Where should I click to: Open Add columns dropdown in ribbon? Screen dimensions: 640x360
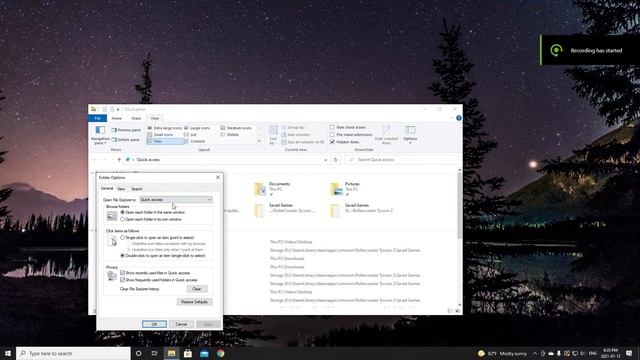[298, 134]
